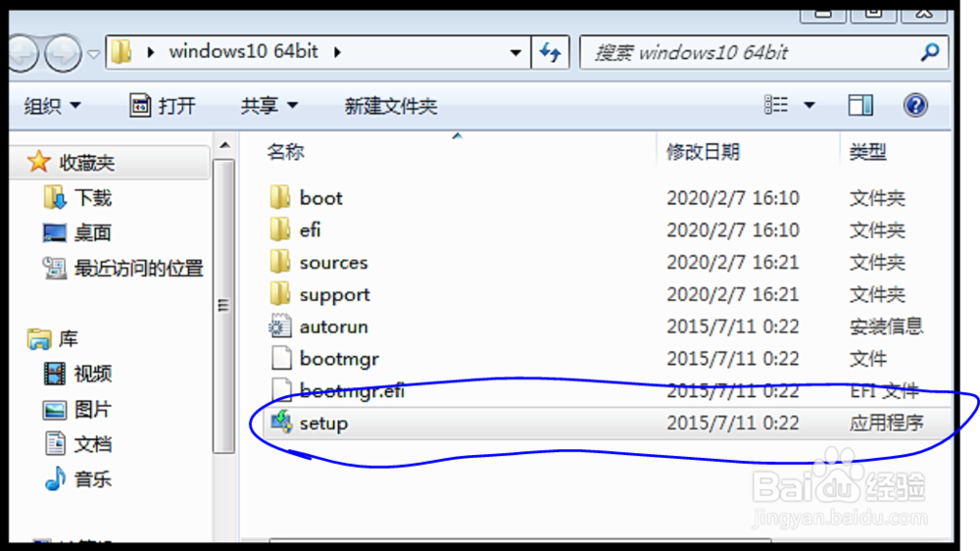Expand the address bar history dropdown

tap(515, 53)
